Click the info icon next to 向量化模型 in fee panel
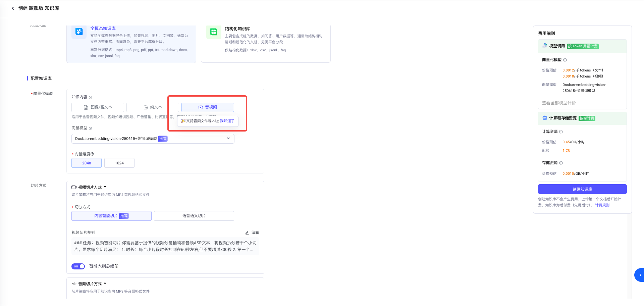Image resolution: width=644 pixels, height=306 pixels. coord(565,60)
